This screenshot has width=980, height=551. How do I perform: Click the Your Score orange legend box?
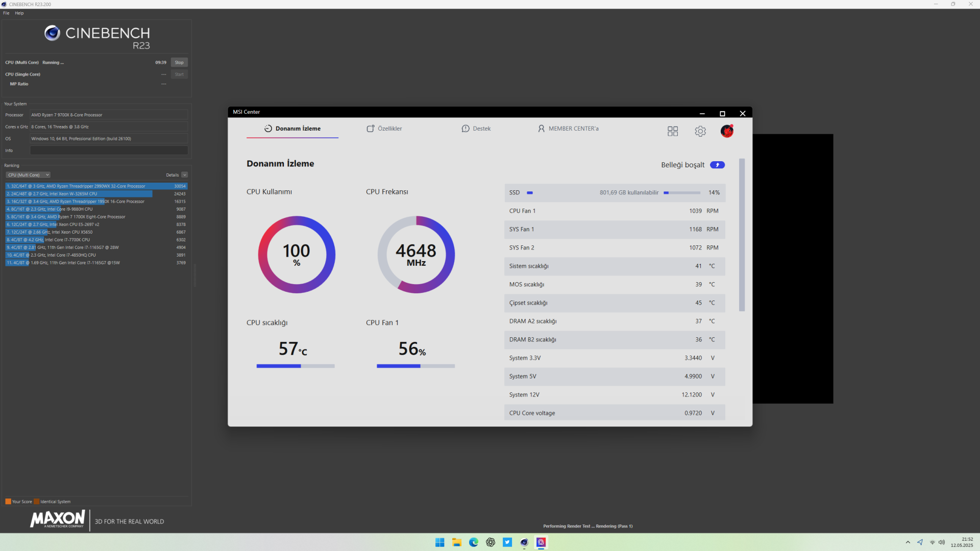coord(8,502)
